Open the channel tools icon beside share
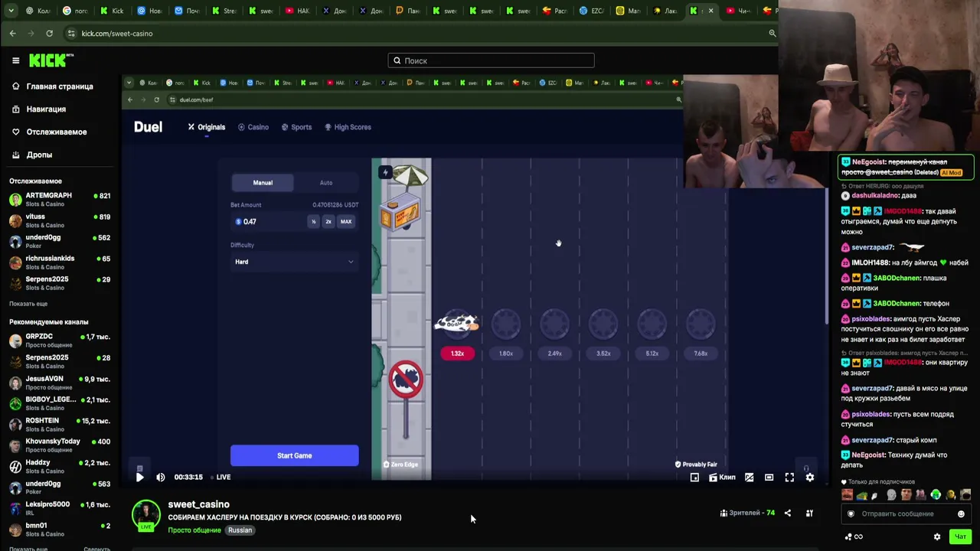 (809, 513)
